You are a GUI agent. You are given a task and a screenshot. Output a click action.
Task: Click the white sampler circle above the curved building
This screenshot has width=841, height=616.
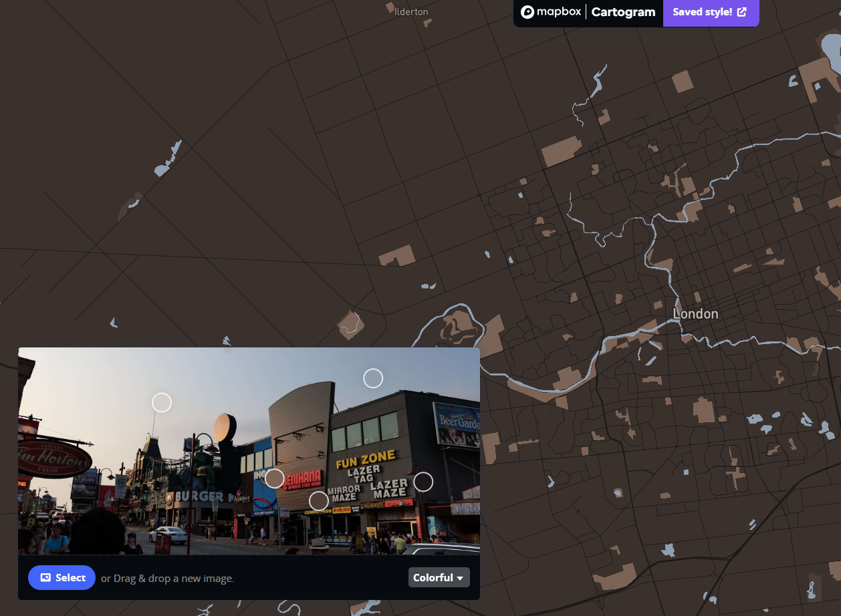tap(373, 378)
